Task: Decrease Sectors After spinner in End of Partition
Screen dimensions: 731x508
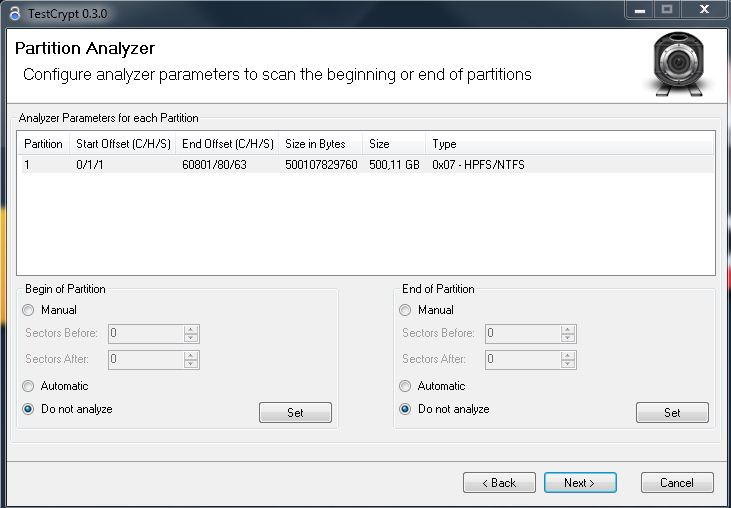Action: pos(568,364)
